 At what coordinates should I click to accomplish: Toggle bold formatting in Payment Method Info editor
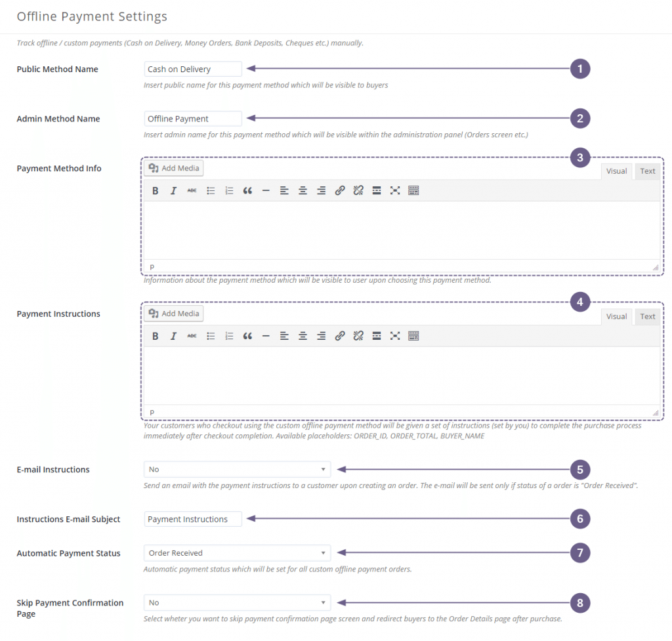point(155,190)
